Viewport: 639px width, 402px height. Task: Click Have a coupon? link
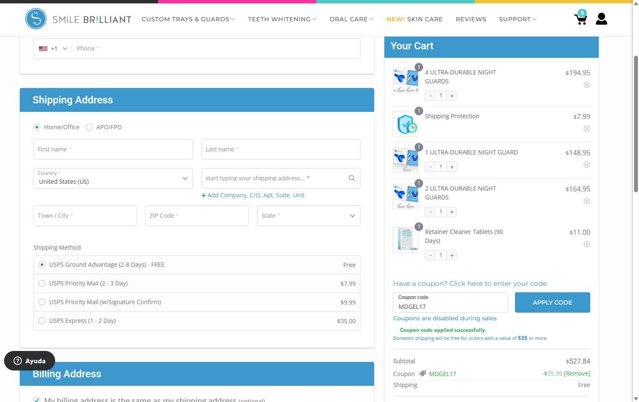click(470, 283)
